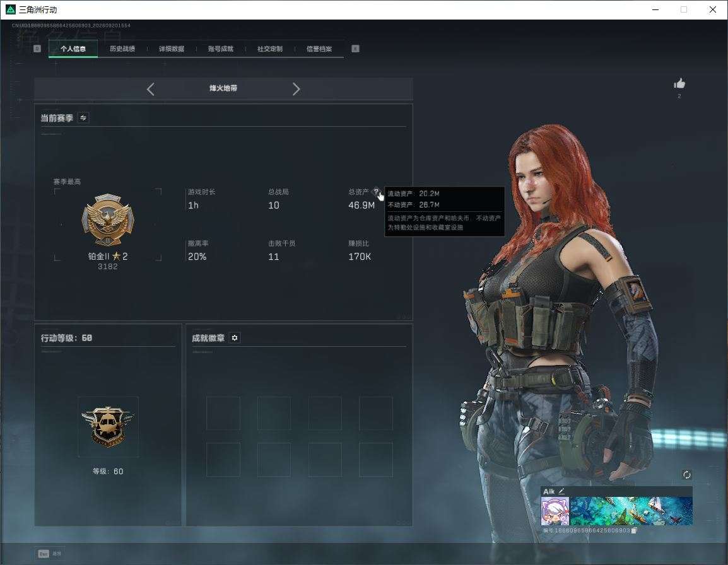Click the next-tab key icon right of 信誉档案
Image resolution: width=728 pixels, height=565 pixels.
point(355,49)
